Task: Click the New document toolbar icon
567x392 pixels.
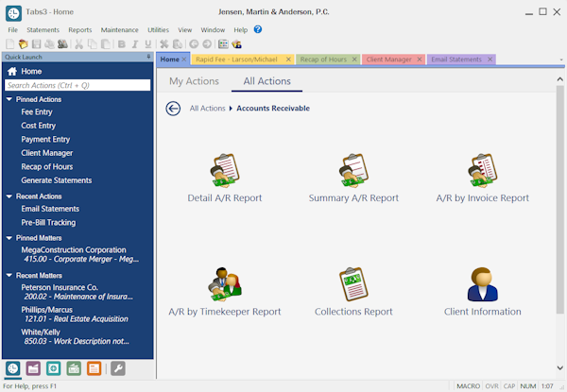Action: pyautogui.click(x=10, y=44)
